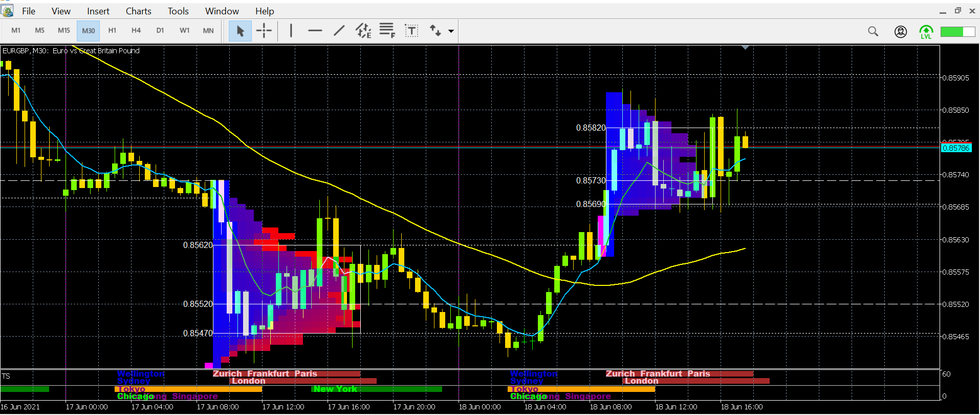Open the File menu
This screenshot has height=415, width=980.
(29, 11)
